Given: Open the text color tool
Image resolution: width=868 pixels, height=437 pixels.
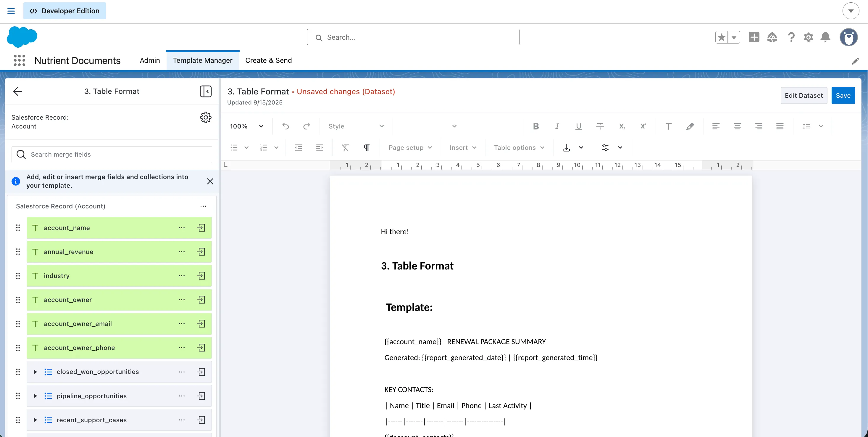Looking at the screenshot, I should click(x=669, y=126).
